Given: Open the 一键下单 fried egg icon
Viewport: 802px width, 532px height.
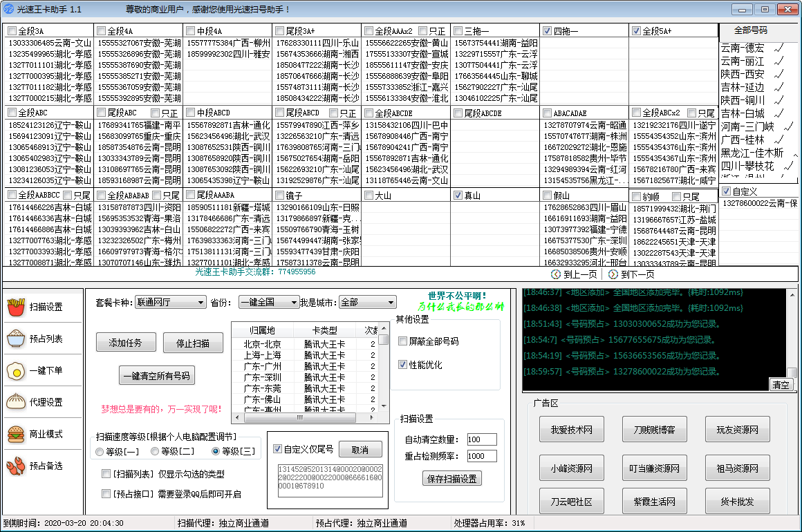Looking at the screenshot, I should coord(16,370).
